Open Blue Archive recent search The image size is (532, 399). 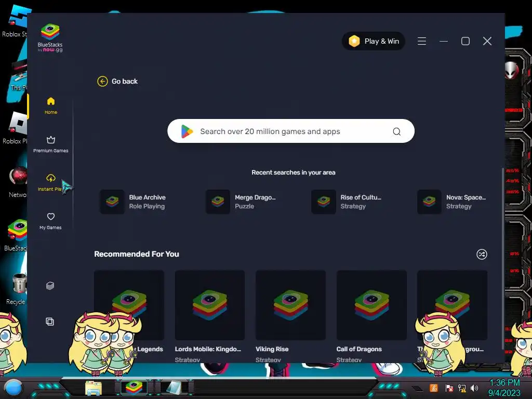(x=133, y=202)
